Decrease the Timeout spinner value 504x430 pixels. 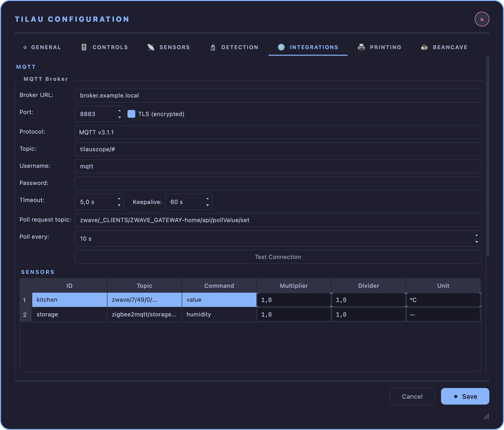click(119, 205)
